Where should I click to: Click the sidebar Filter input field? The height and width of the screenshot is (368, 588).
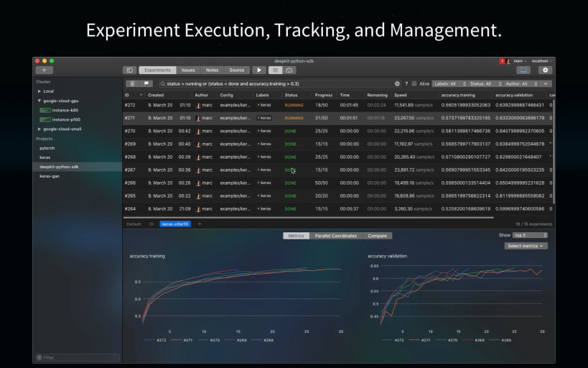pyautogui.click(x=78, y=357)
